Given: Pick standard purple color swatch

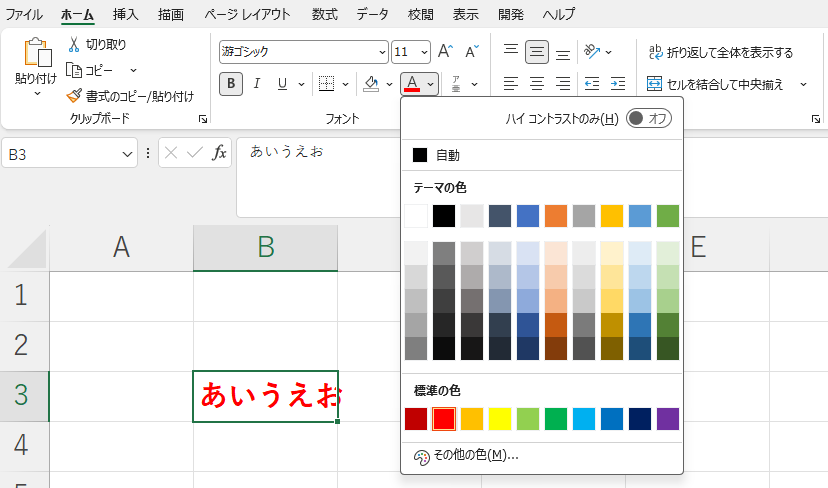Looking at the screenshot, I should (667, 419).
